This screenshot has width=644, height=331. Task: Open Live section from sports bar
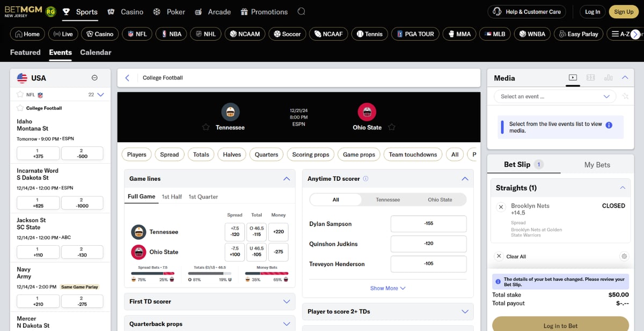click(63, 34)
